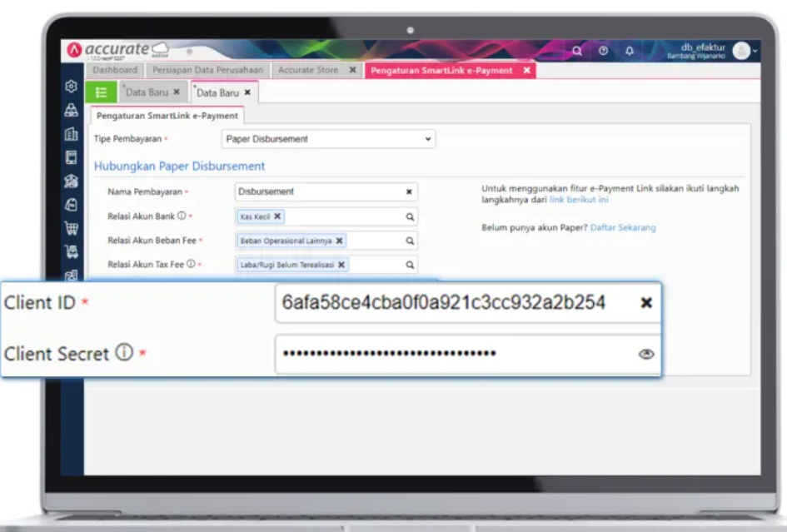Image resolution: width=787 pixels, height=532 pixels.
Task: Toggle Client Secret visibility eye icon
Action: pos(646,354)
